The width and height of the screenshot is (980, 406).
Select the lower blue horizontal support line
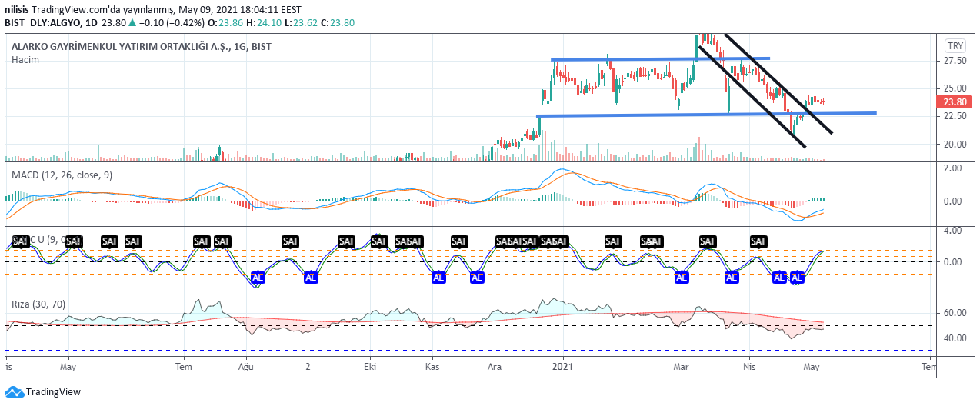tap(706, 115)
